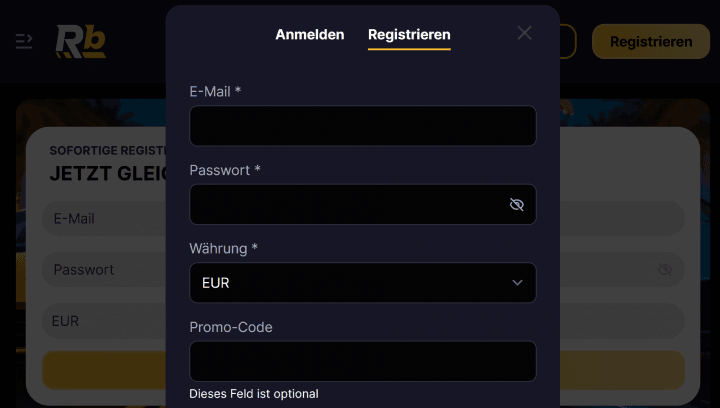Click the JETZT GLEICH banner heading
This screenshot has height=408, width=720.
108,173
